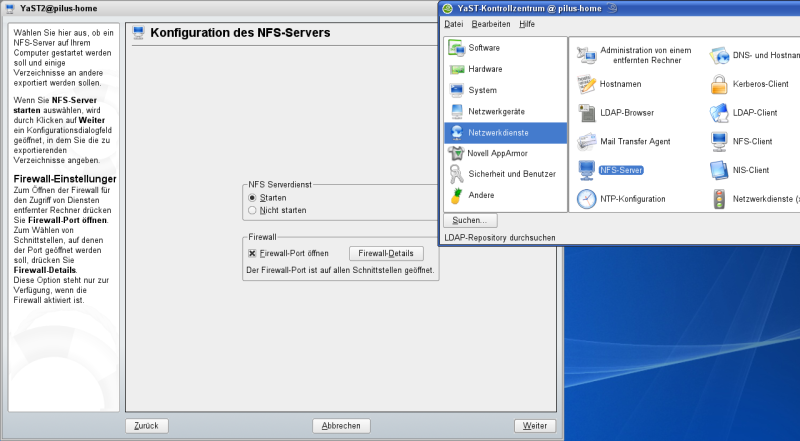Open the Andere pineapple icon

click(x=457, y=195)
